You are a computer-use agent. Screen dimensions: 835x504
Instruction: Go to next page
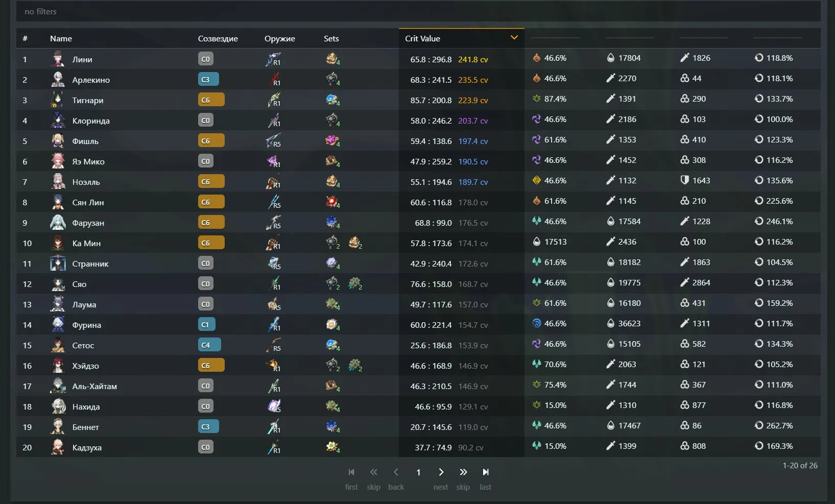coord(441,472)
